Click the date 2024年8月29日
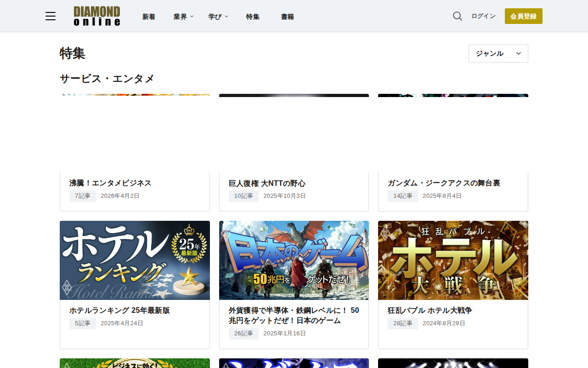Screen dimensions: 588x368 click(x=444, y=323)
